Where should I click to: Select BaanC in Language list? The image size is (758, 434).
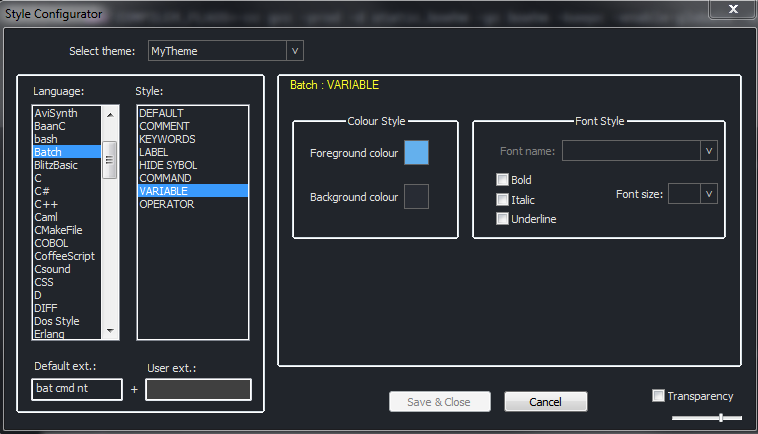[67, 126]
